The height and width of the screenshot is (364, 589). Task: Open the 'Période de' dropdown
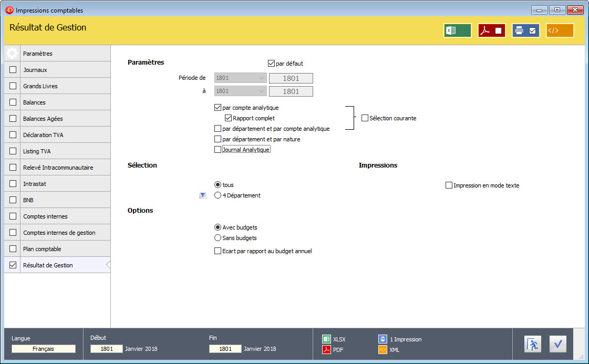[x=240, y=78]
